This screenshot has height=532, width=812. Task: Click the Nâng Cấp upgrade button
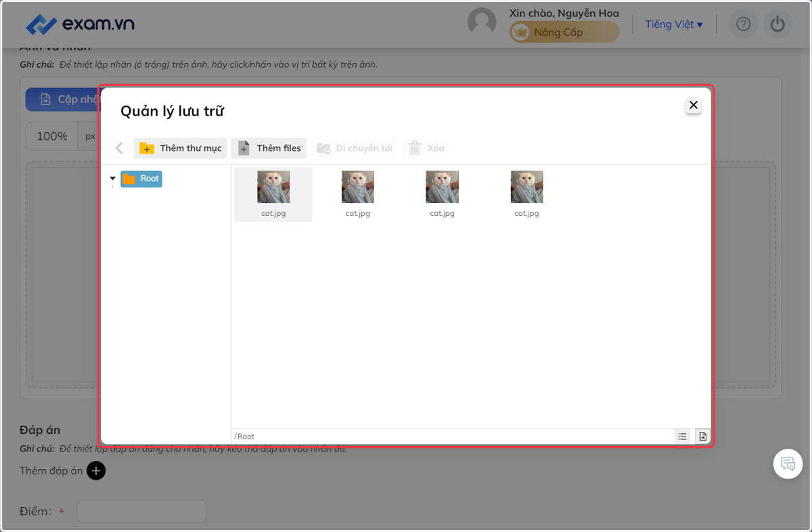pyautogui.click(x=564, y=32)
